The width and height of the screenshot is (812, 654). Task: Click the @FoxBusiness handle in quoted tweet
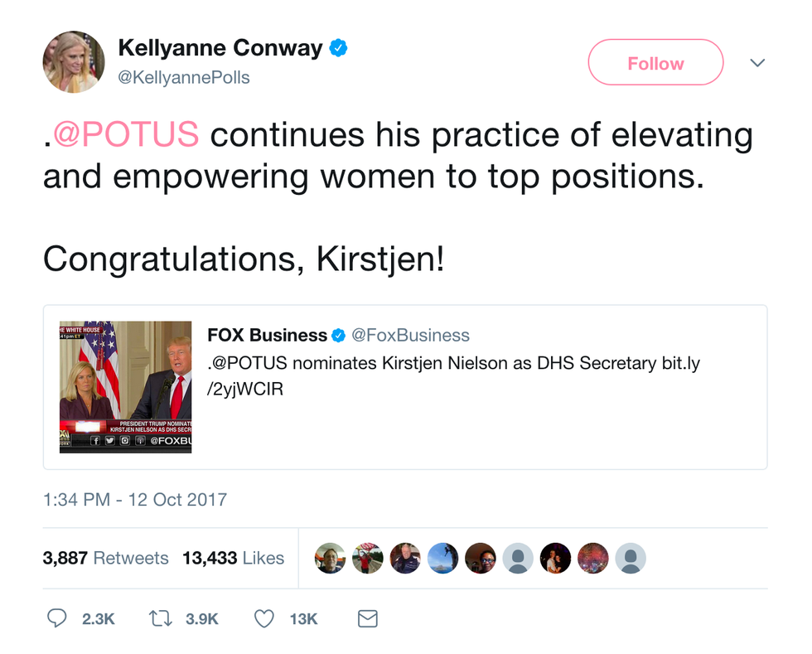(x=410, y=336)
